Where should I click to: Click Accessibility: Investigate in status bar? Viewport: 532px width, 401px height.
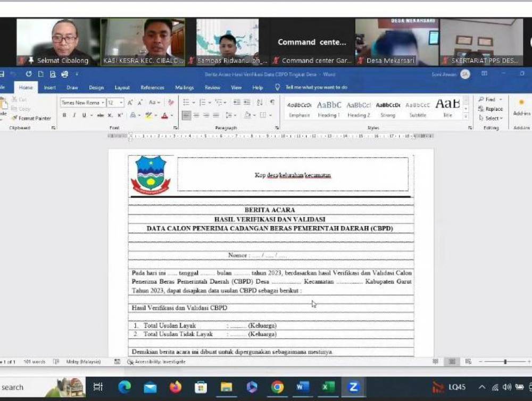pyautogui.click(x=156, y=362)
